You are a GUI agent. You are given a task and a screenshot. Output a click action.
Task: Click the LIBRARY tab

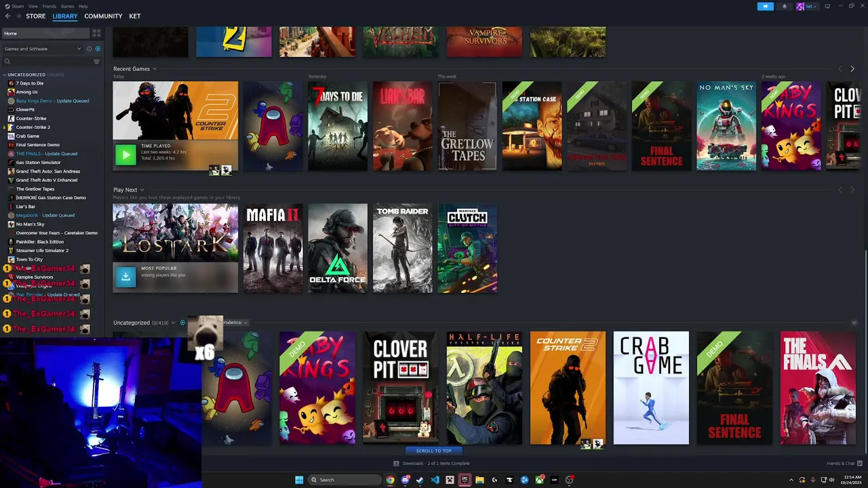tap(65, 16)
